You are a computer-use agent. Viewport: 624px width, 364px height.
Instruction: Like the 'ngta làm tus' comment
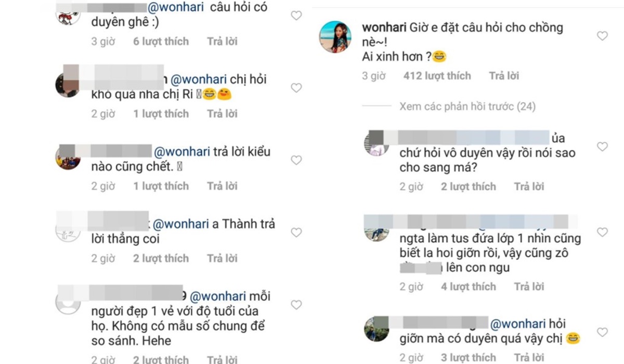click(x=602, y=232)
